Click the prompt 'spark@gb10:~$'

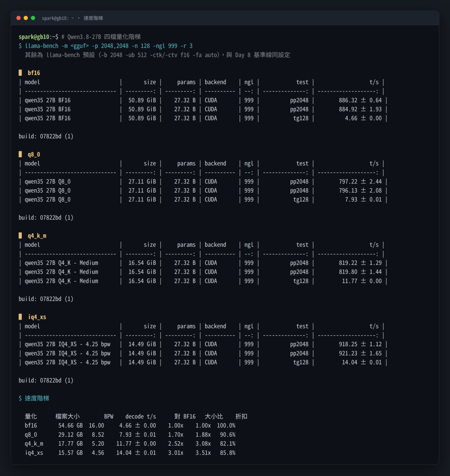[x=39, y=37]
